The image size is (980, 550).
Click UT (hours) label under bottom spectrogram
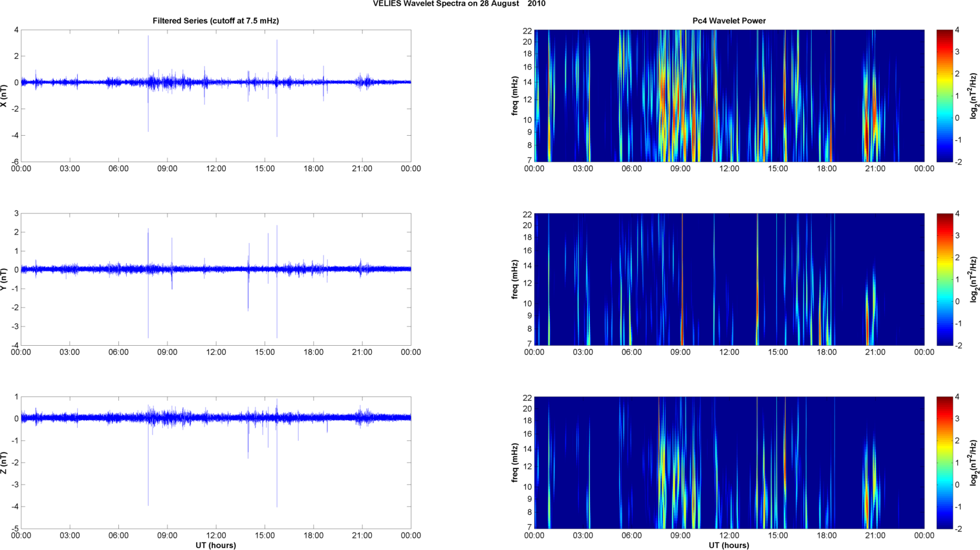pos(729,545)
